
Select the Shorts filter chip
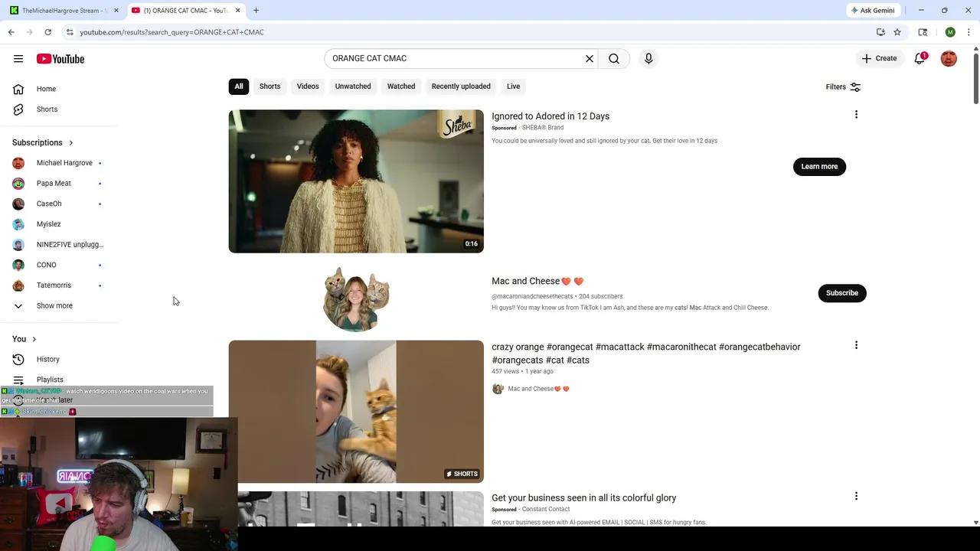click(269, 86)
